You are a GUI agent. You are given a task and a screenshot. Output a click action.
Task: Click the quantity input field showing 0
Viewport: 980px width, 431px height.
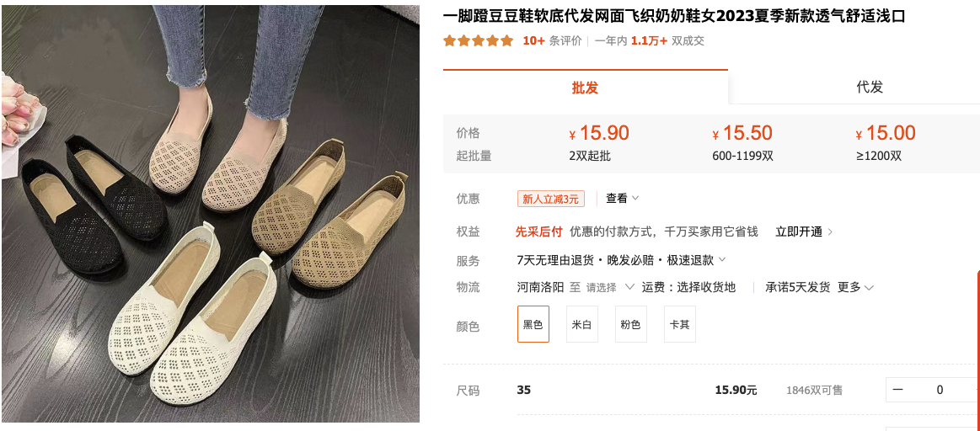(x=940, y=390)
